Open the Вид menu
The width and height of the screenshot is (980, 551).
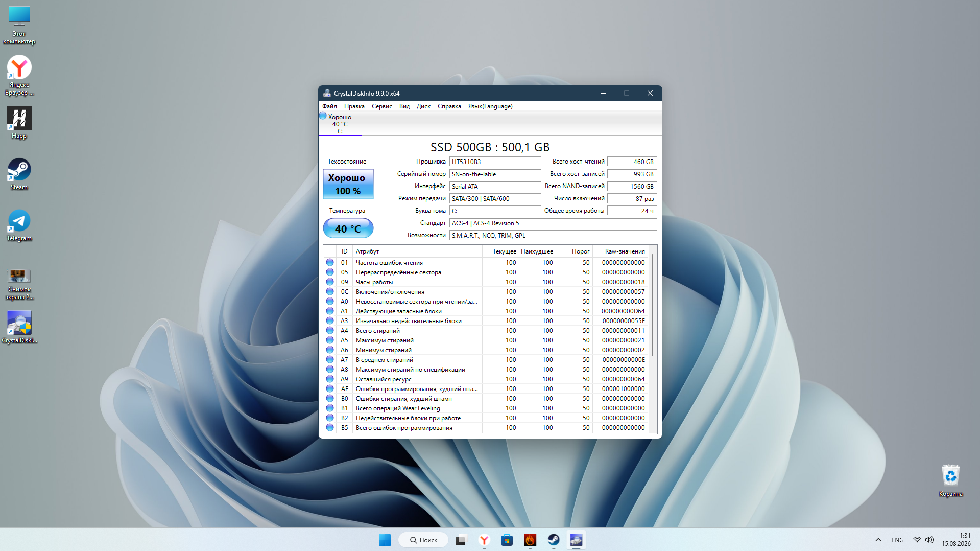coord(404,106)
